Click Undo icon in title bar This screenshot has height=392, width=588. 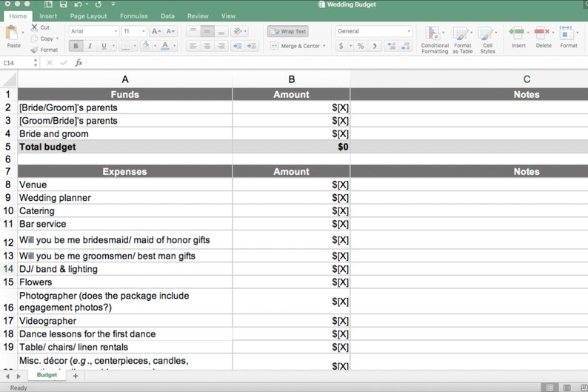pyautogui.click(x=78, y=4)
